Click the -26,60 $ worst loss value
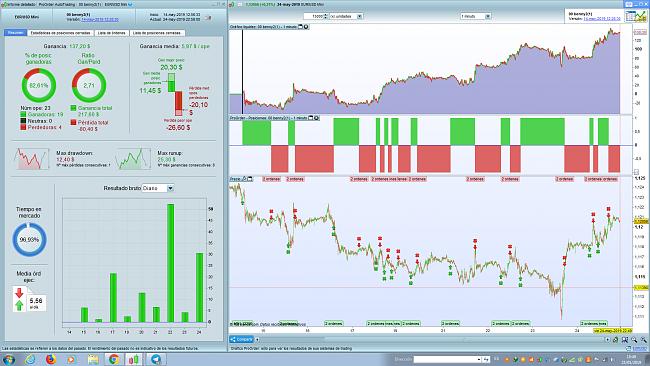 (178, 128)
